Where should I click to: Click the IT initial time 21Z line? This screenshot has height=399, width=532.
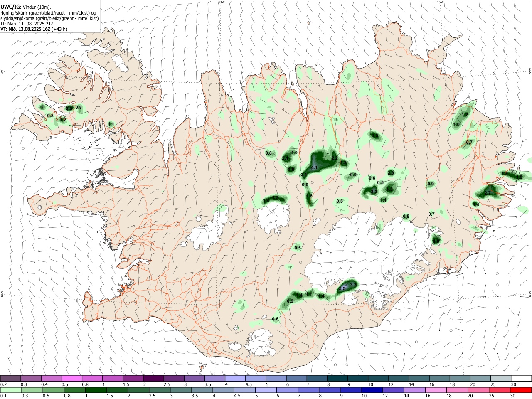click(27, 24)
